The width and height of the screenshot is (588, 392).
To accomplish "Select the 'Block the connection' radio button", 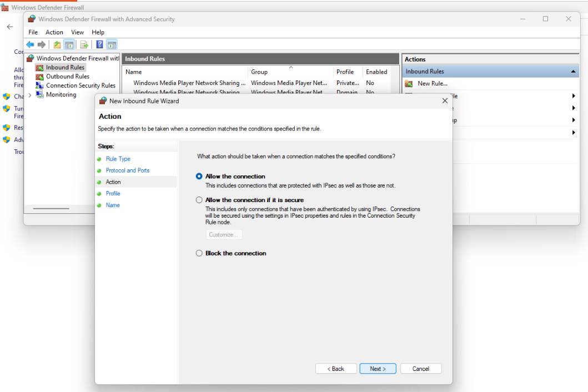I will click(199, 253).
